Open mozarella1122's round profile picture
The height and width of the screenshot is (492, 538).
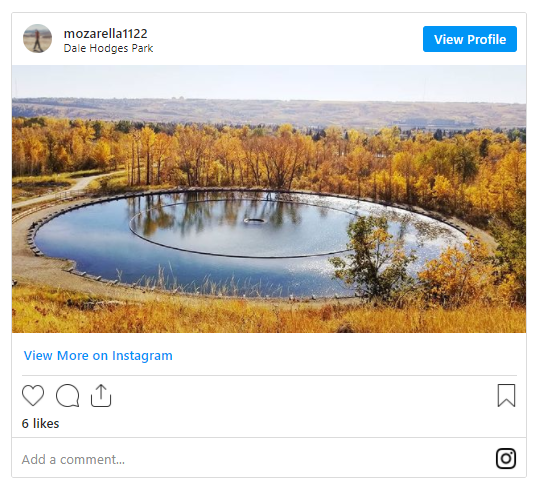point(37,38)
